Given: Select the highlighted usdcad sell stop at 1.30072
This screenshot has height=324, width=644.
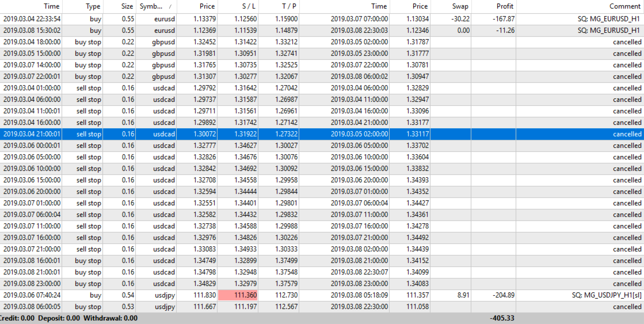Looking at the screenshot, I should [x=204, y=134].
